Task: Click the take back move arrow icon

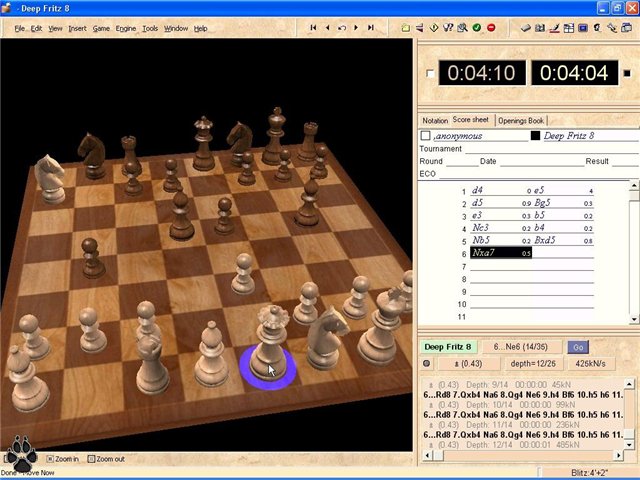Action: 342,28
